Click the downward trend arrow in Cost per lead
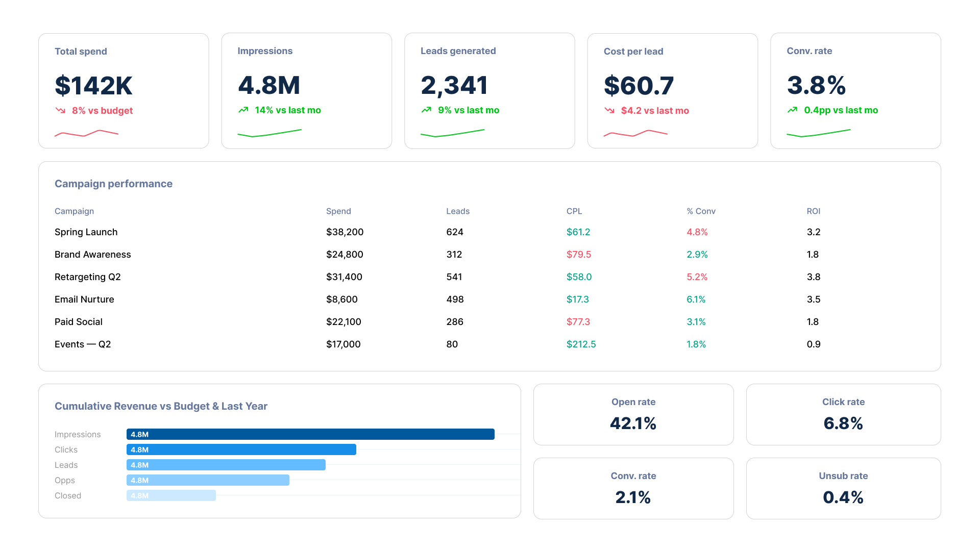This screenshot has width=980, height=551. coord(609,110)
